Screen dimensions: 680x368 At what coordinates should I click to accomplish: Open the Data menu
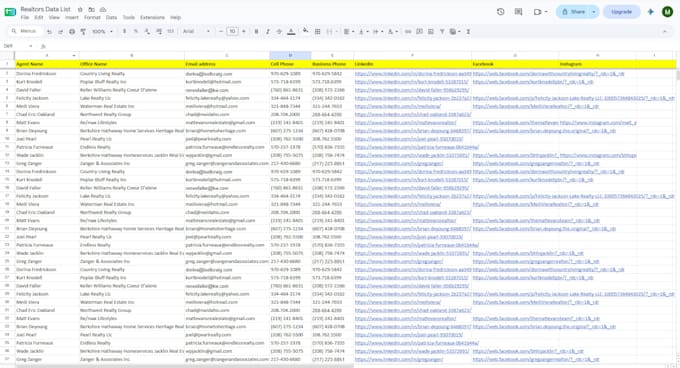(x=111, y=18)
